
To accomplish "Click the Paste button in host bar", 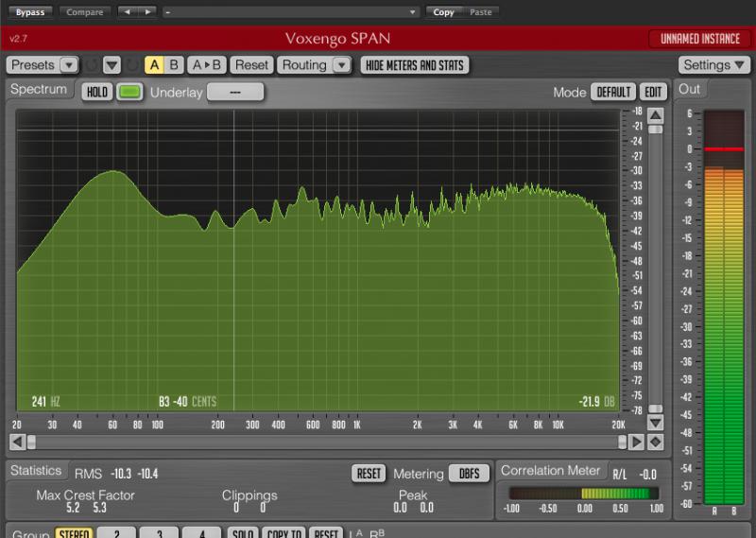I will 481,12.
